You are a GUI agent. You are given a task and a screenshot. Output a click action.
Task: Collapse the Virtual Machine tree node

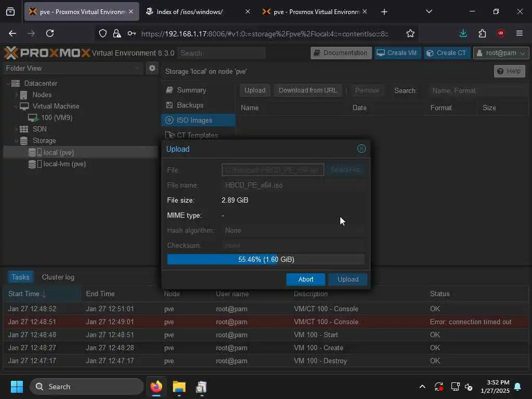point(16,106)
